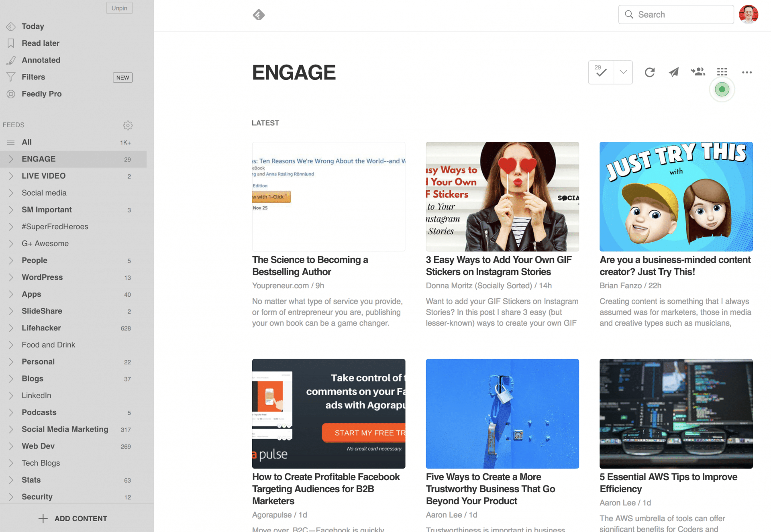
Task: Mark all 29 as read checkmark
Action: click(601, 72)
